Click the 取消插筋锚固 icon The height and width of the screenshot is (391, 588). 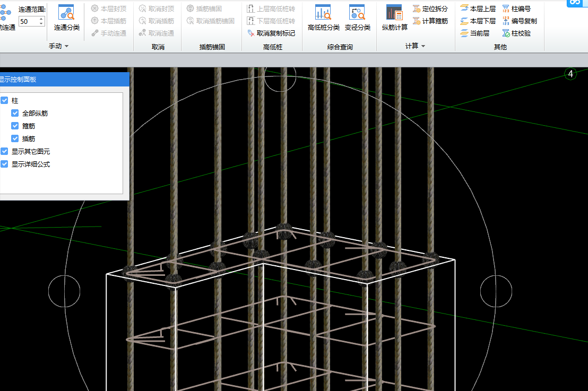[x=191, y=21]
